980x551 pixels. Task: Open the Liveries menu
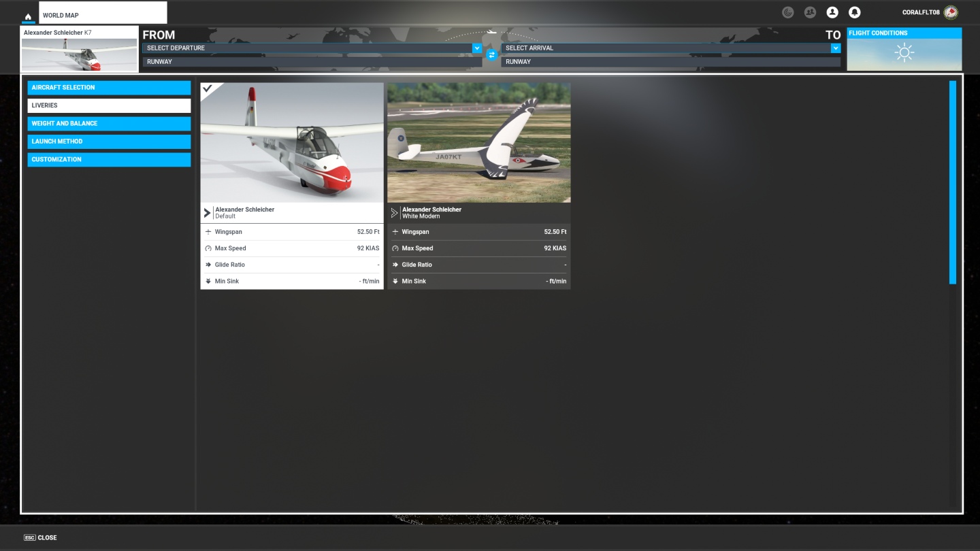[109, 105]
